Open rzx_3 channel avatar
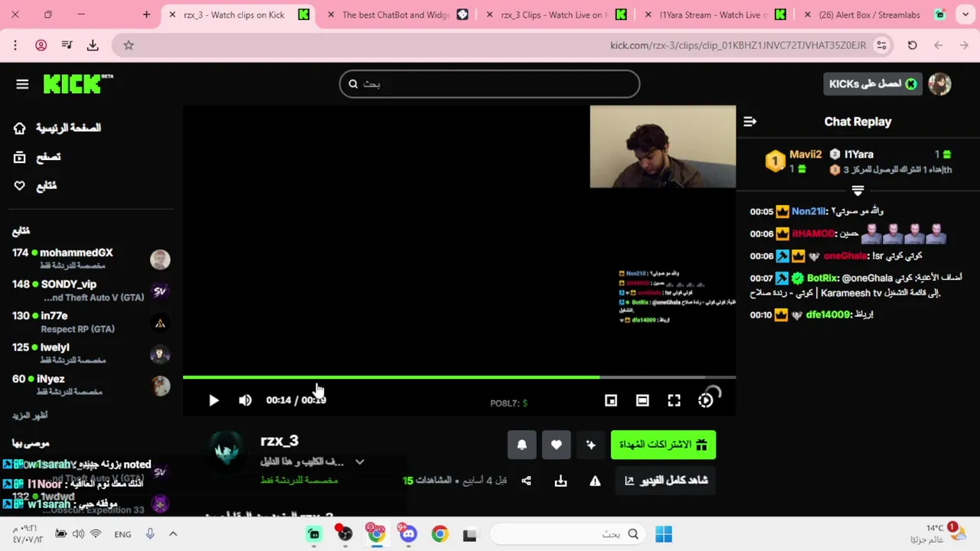This screenshot has height=551, width=980. click(227, 453)
